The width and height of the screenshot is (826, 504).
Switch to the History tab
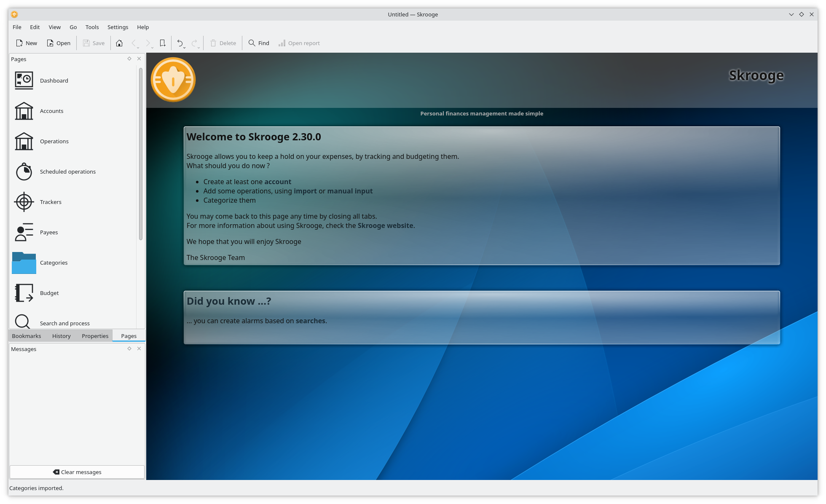[x=62, y=336]
